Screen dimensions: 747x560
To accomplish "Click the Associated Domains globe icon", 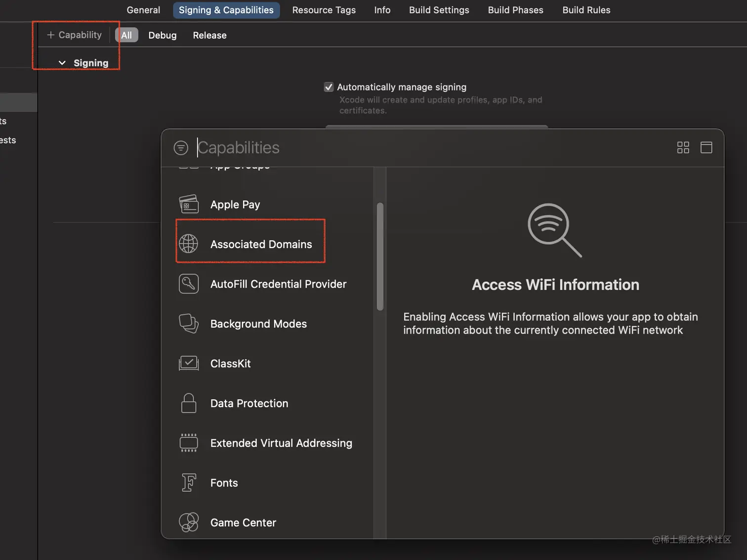I will click(x=189, y=244).
